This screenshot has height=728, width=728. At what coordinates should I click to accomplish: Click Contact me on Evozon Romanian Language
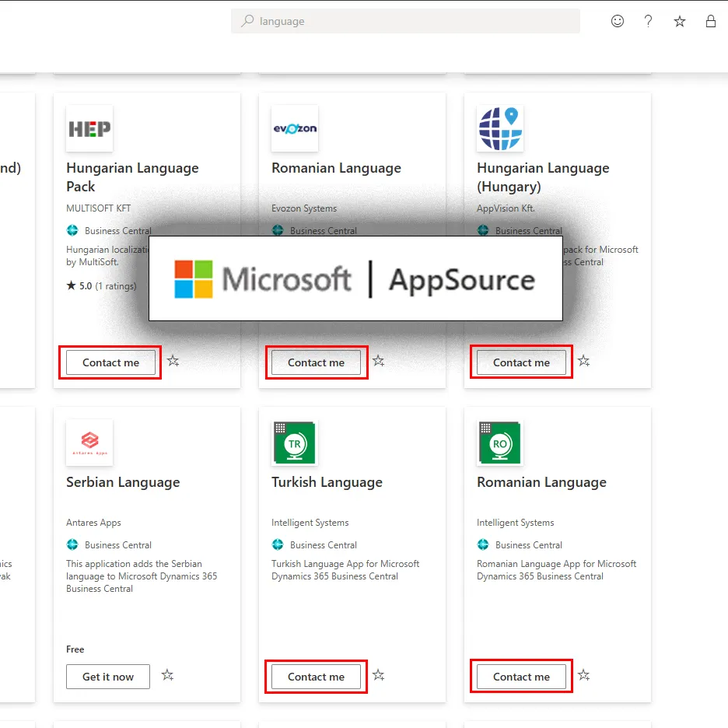click(316, 362)
